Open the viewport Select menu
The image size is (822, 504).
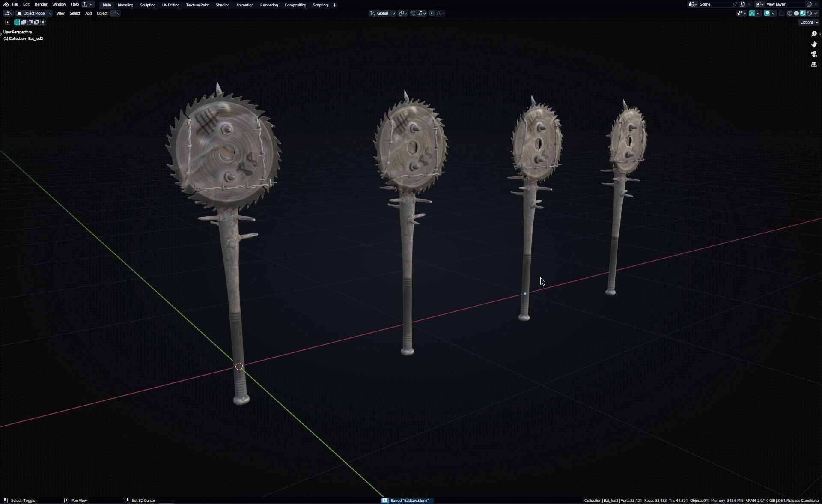[x=75, y=13]
